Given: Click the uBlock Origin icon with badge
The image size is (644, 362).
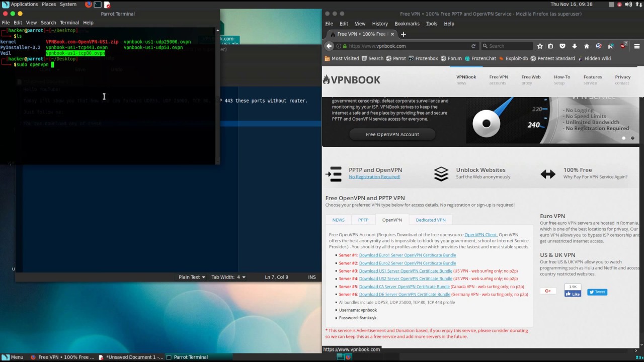Looking at the screenshot, I should click(623, 46).
